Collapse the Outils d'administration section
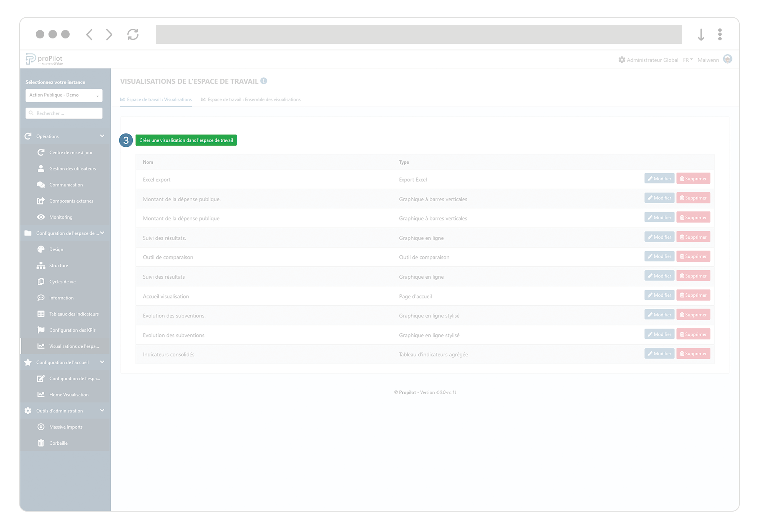 [x=102, y=411]
